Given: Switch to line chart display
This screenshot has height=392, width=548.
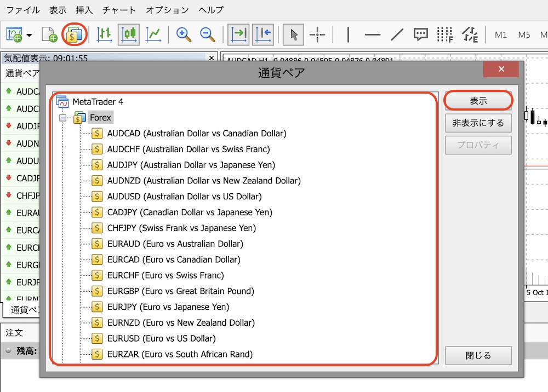Looking at the screenshot, I should (x=153, y=34).
